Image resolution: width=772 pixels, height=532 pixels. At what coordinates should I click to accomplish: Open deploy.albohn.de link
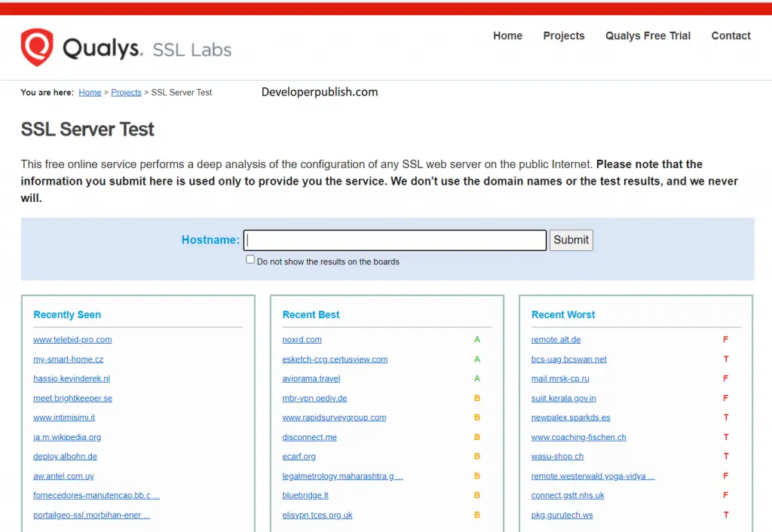coord(65,456)
